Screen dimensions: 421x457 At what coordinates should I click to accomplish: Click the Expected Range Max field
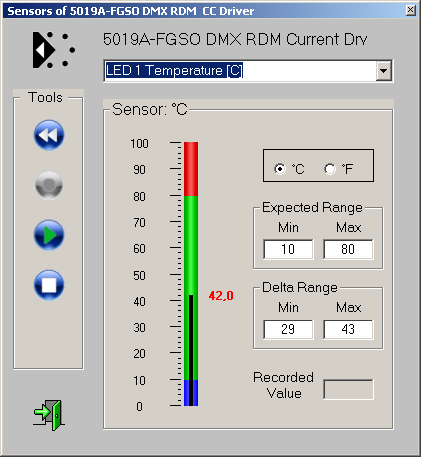pos(348,249)
